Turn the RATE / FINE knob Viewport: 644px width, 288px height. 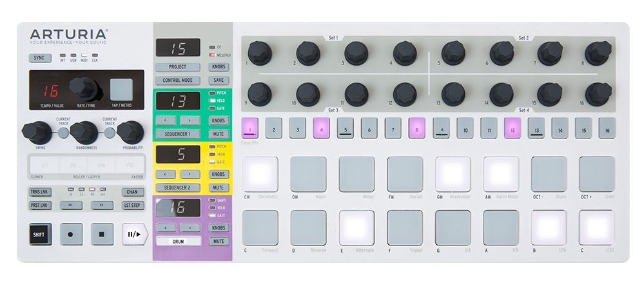(x=84, y=89)
